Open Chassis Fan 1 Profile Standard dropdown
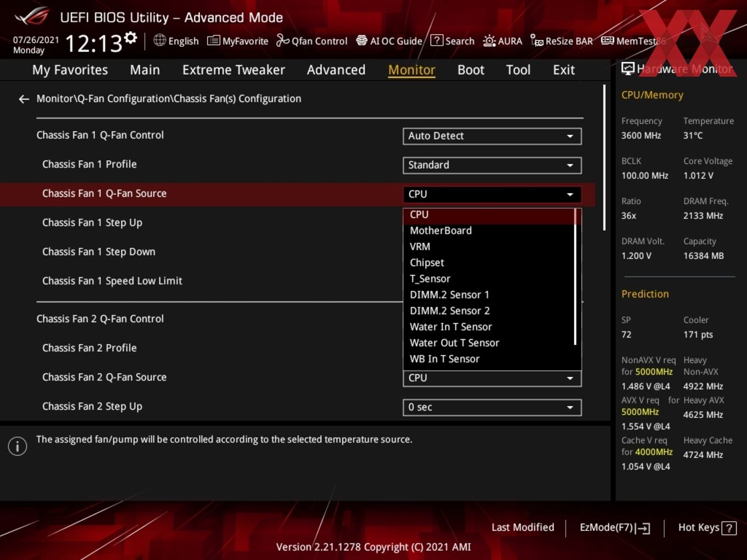The width and height of the screenshot is (747, 560). click(492, 165)
